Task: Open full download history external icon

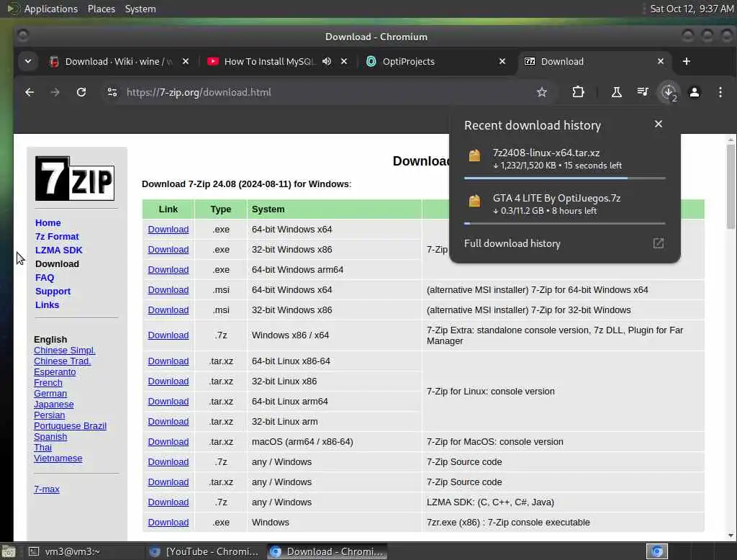Action: tap(658, 243)
